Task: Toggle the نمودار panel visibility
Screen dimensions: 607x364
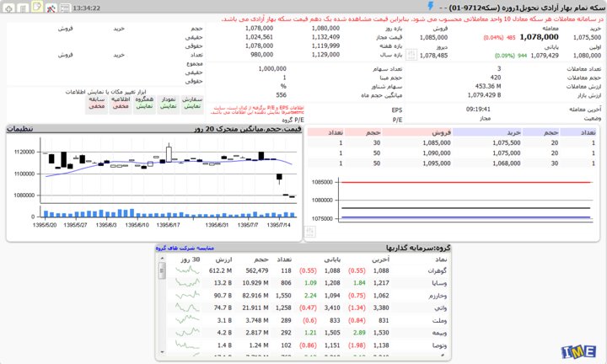Action: tap(169, 103)
